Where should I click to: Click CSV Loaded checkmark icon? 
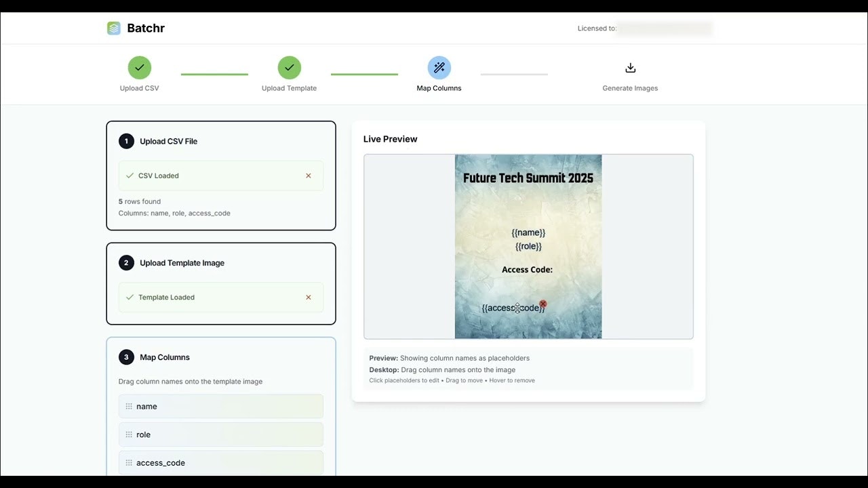point(130,176)
